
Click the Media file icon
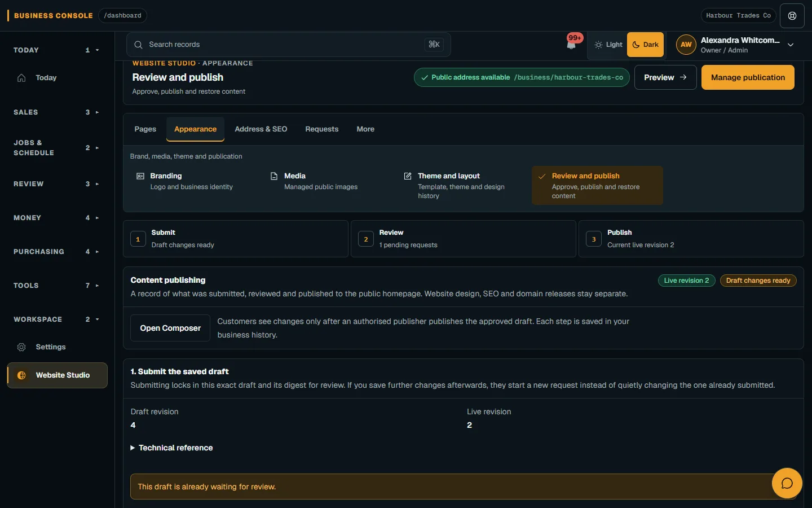pyautogui.click(x=274, y=176)
